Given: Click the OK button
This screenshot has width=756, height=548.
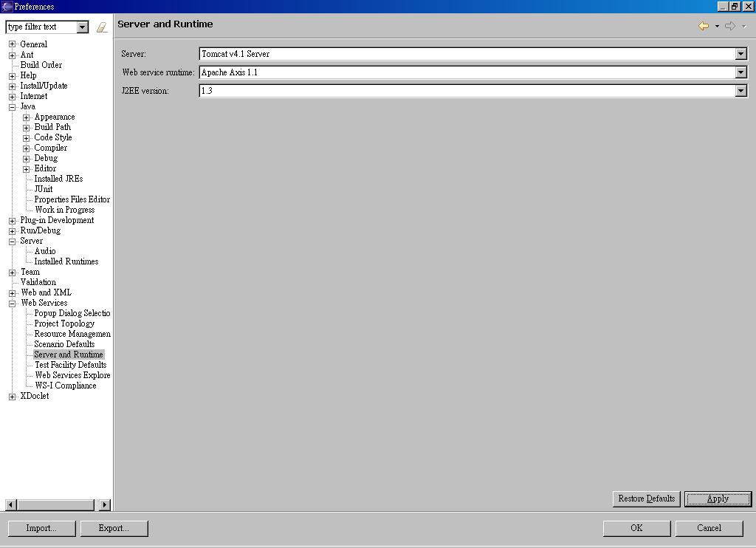Looking at the screenshot, I should coord(636,528).
